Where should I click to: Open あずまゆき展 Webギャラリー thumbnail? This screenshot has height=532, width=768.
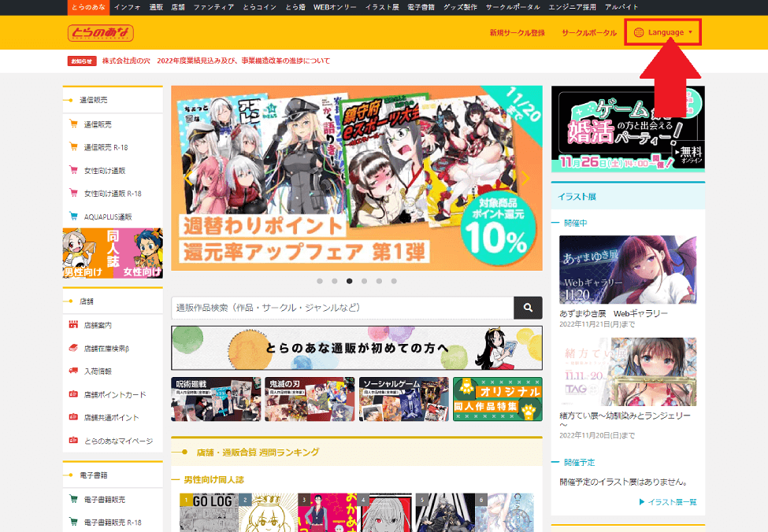(628, 270)
